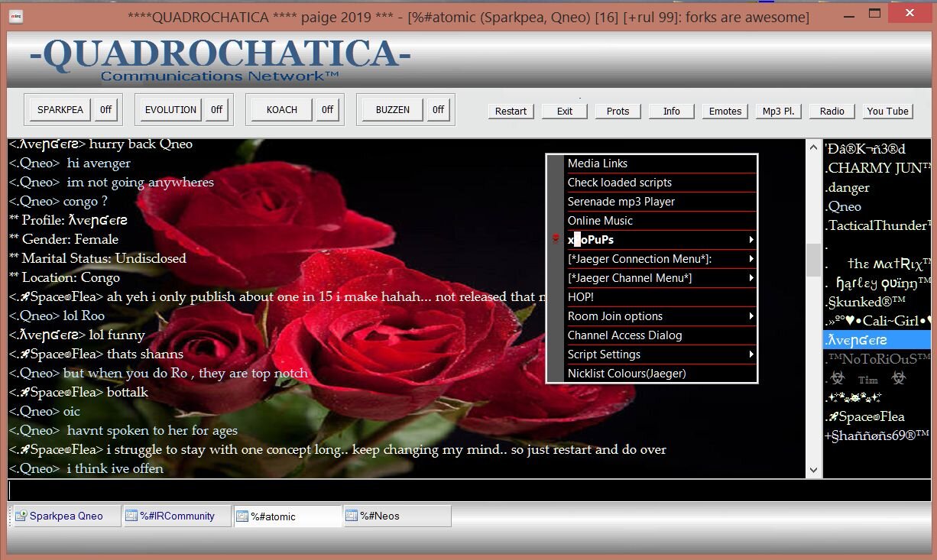937x560 pixels.
Task: Open the Emotes button
Action: point(725,112)
